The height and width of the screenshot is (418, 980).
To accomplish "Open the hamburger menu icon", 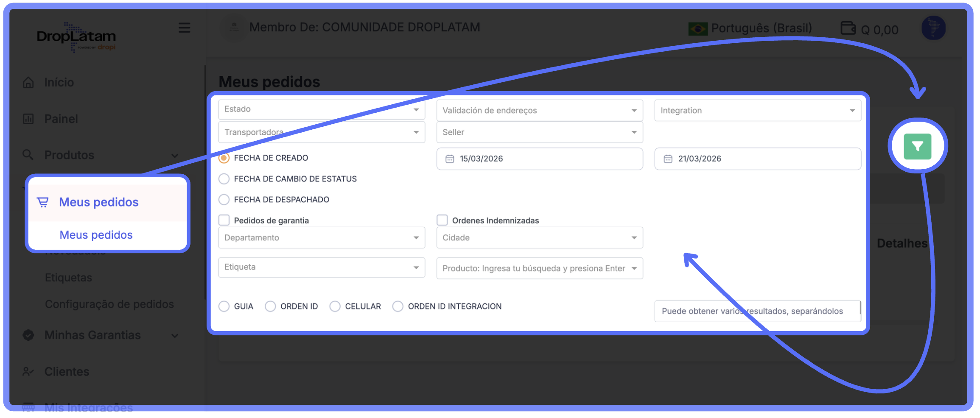I will click(x=184, y=28).
